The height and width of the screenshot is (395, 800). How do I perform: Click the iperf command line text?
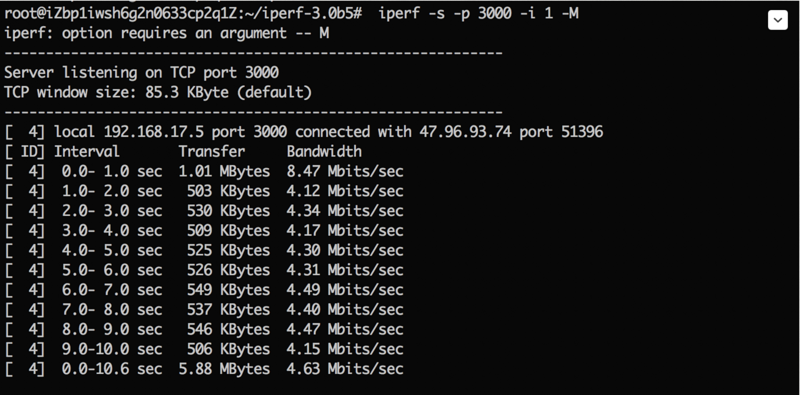[x=478, y=13]
